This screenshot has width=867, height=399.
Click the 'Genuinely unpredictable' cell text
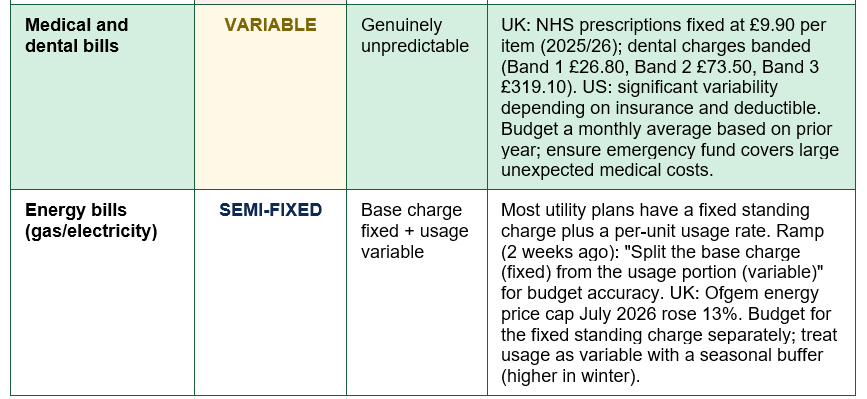[415, 35]
